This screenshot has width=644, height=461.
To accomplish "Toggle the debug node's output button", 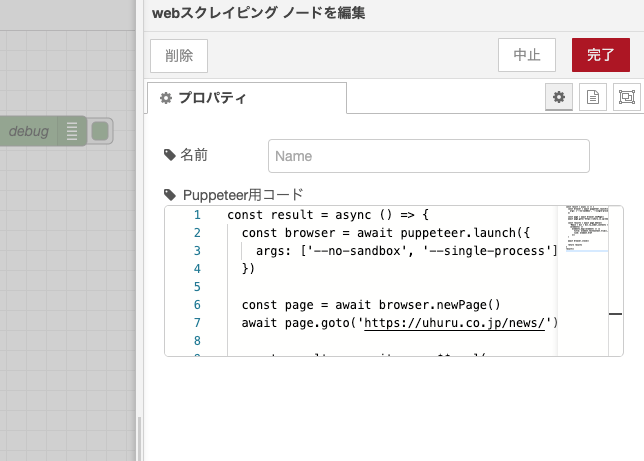I will 100,131.
